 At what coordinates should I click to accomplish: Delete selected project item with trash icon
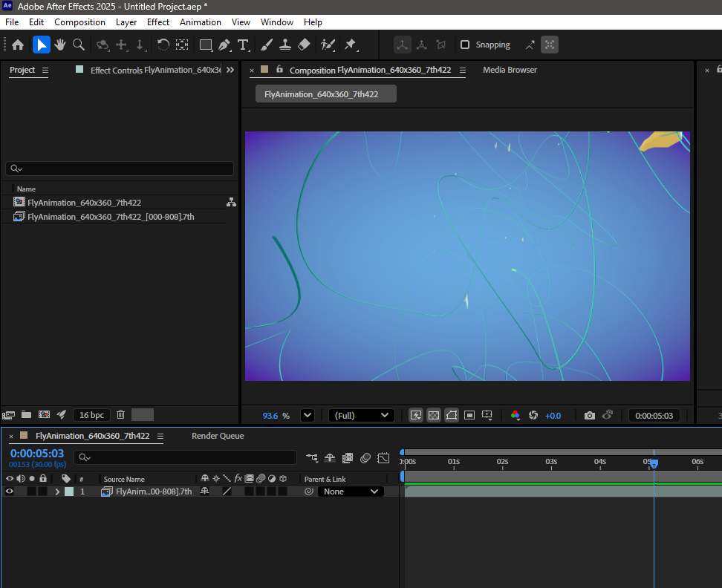(x=120, y=415)
